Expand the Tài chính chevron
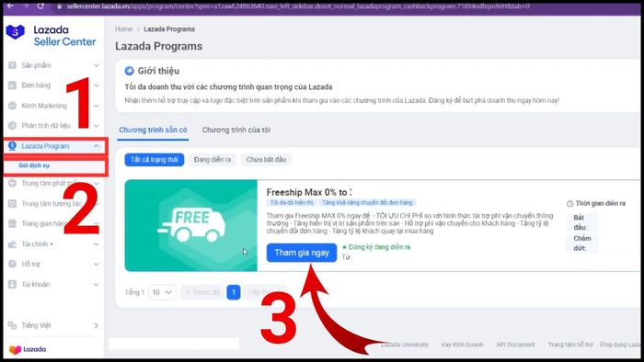The height and width of the screenshot is (362, 644). pos(96,243)
